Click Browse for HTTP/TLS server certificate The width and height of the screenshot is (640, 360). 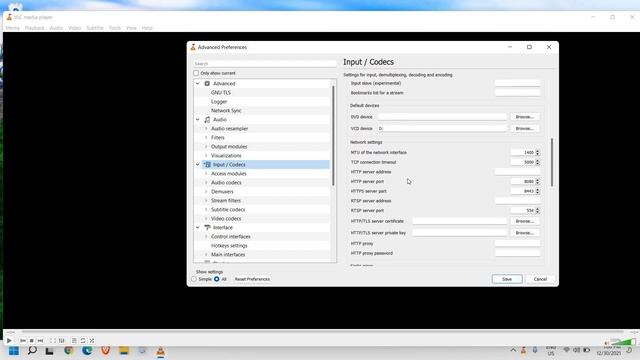click(x=524, y=221)
